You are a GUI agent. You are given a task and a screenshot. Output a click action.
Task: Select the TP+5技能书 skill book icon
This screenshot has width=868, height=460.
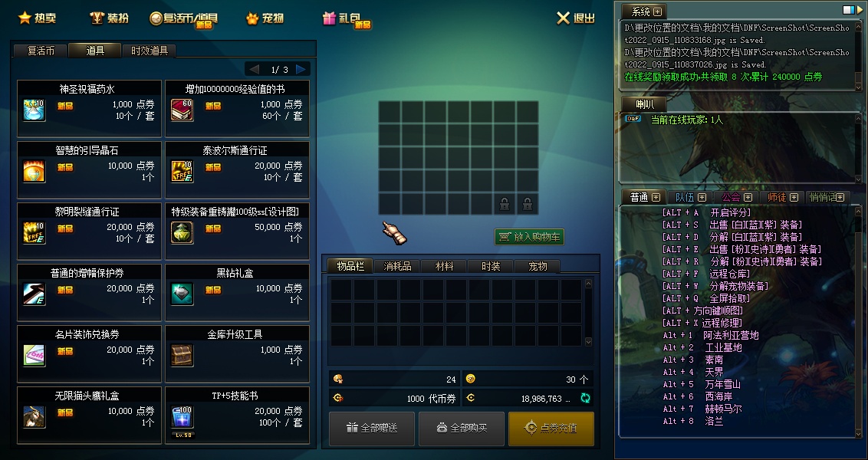(x=182, y=417)
